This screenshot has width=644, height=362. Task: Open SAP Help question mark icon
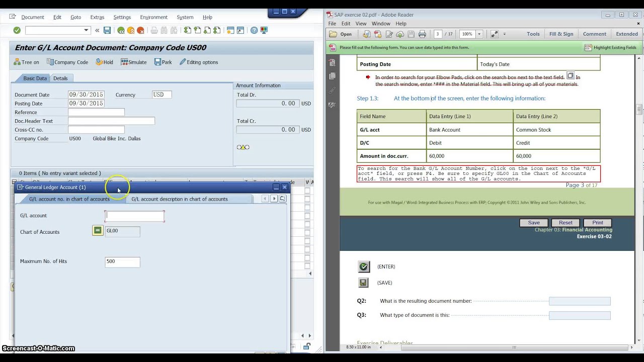click(254, 31)
